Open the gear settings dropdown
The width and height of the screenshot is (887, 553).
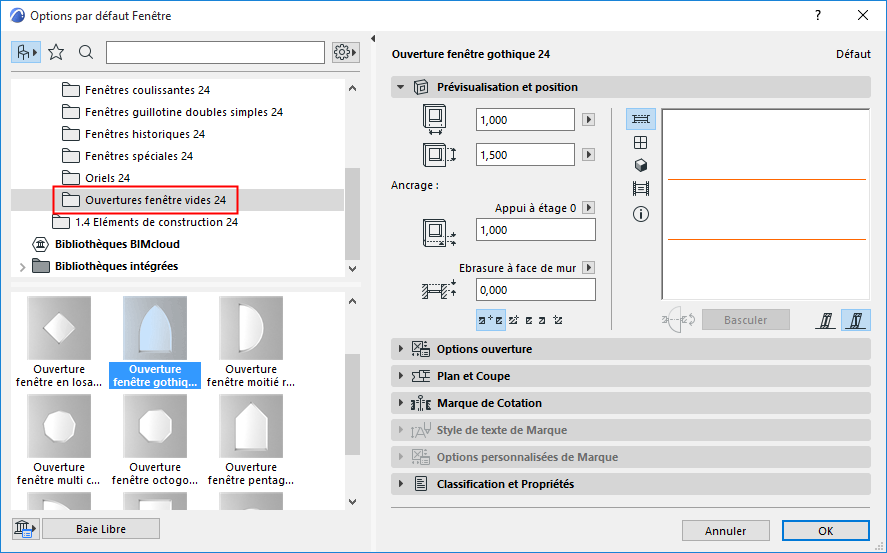[346, 53]
